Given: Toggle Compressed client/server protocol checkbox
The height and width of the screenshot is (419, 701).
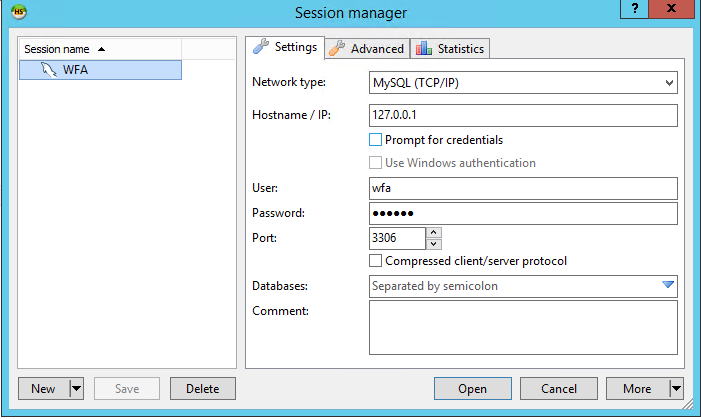Looking at the screenshot, I should click(x=376, y=261).
